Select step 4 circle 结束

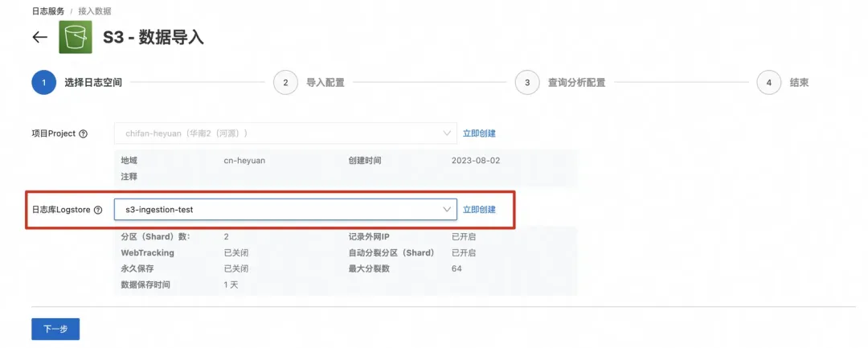pyautogui.click(x=769, y=83)
